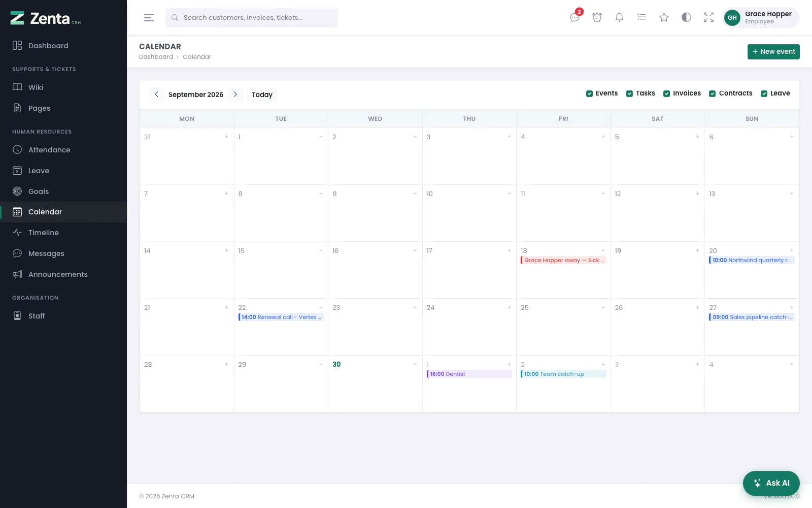The width and height of the screenshot is (812, 508).
Task: Open Goals in sidebar
Action: pos(63,192)
